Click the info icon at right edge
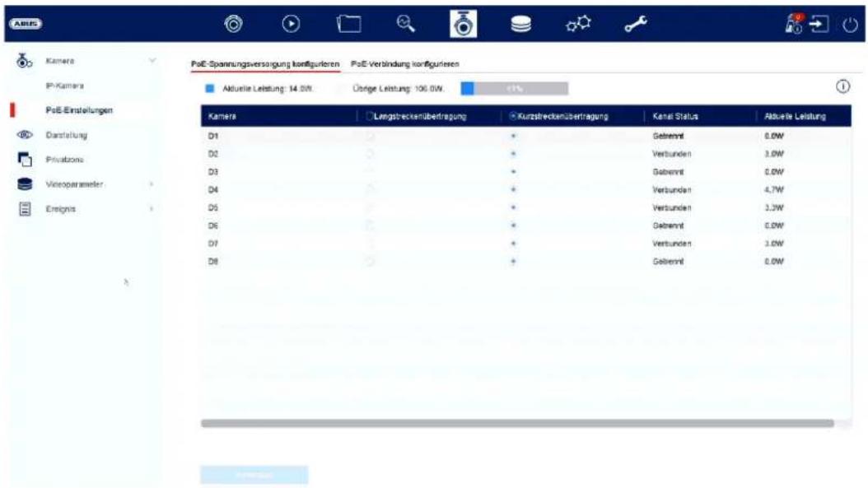 [842, 86]
